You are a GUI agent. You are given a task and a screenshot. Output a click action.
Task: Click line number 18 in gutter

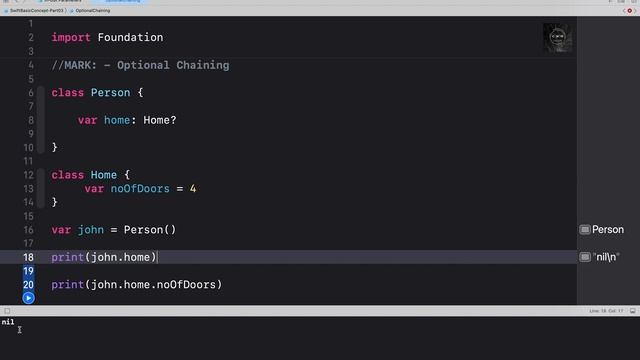tap(28, 257)
